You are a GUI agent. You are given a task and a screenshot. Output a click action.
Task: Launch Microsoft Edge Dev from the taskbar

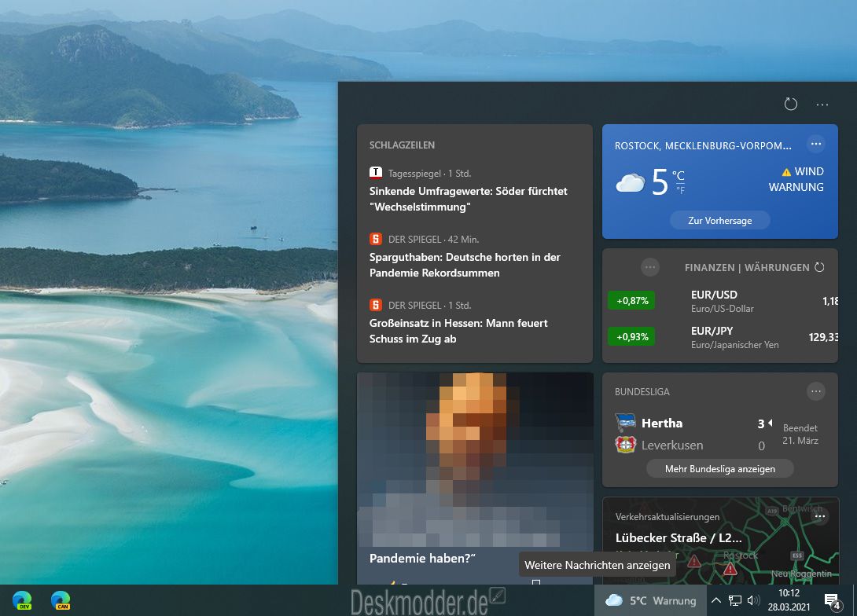[23, 600]
